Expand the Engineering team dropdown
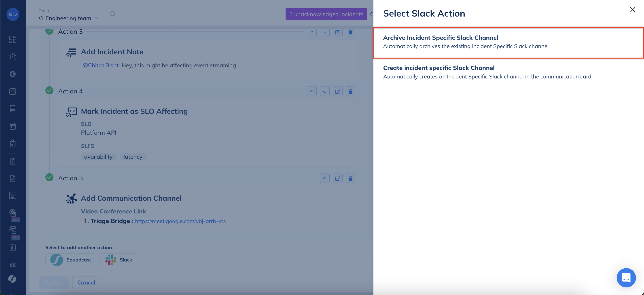The height and width of the screenshot is (295, 644). point(68,18)
